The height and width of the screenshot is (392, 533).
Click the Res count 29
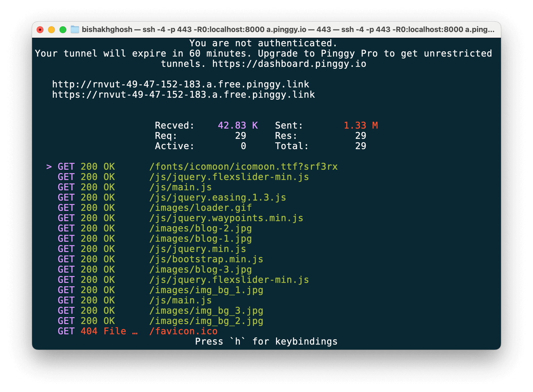(361, 136)
